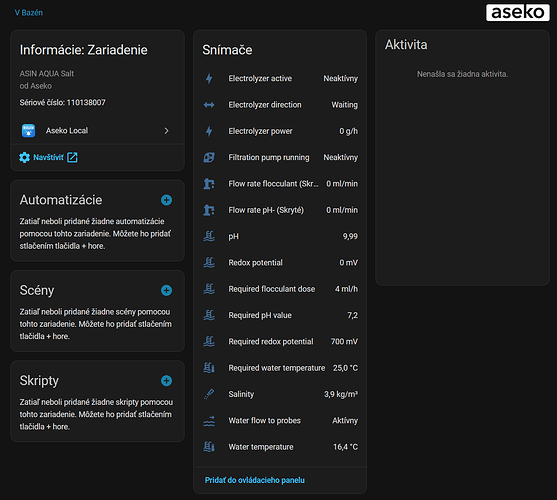Click the Water flow to probes icon
Image resolution: width=557 pixels, height=500 pixels.
tap(209, 420)
